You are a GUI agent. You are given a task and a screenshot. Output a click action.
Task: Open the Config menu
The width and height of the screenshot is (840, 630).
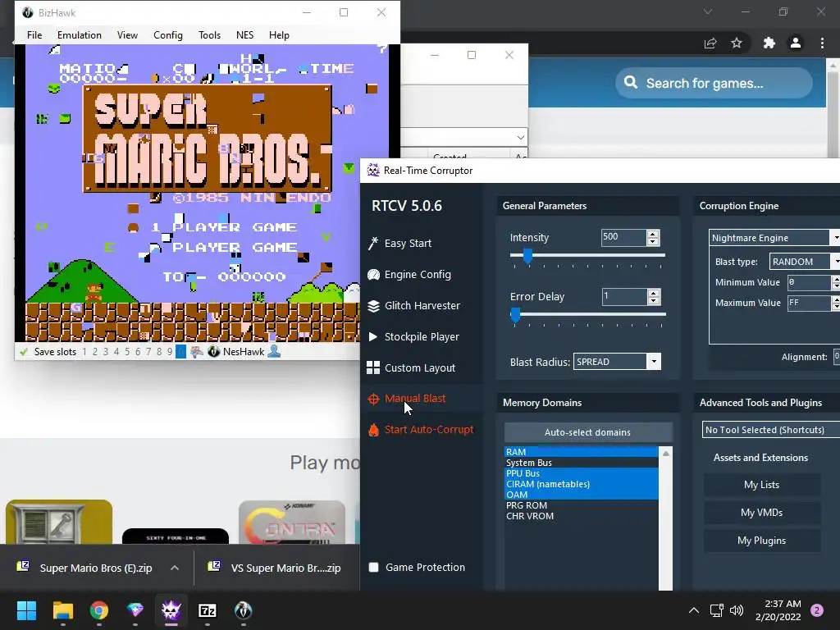pos(167,34)
